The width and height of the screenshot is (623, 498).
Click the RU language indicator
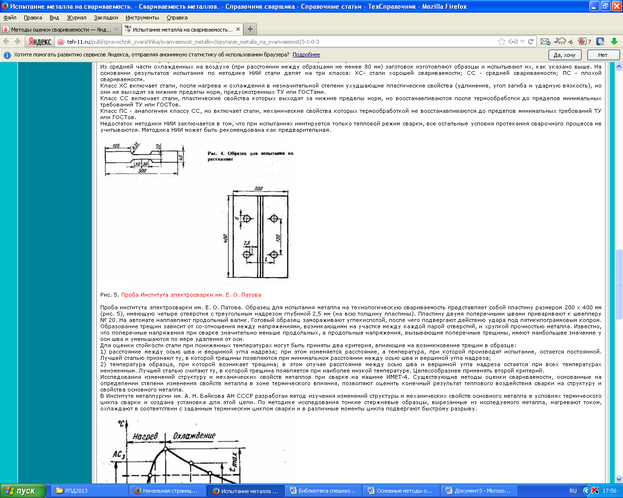pyautogui.click(x=573, y=491)
